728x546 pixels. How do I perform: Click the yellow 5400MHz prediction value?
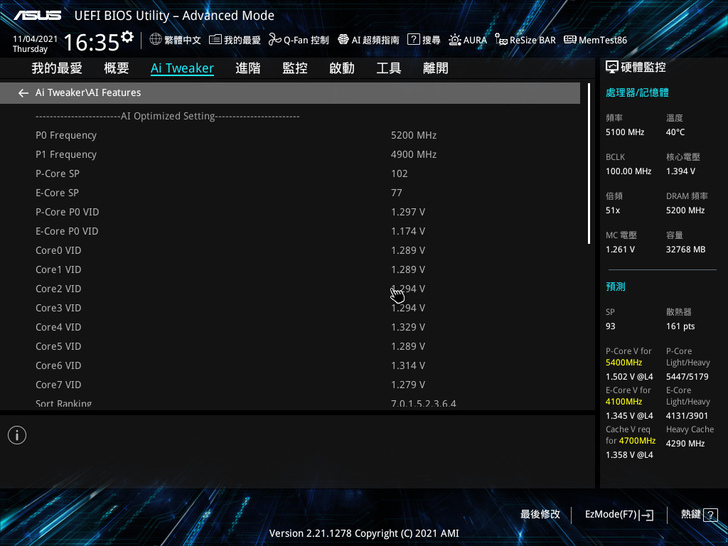tap(624, 363)
